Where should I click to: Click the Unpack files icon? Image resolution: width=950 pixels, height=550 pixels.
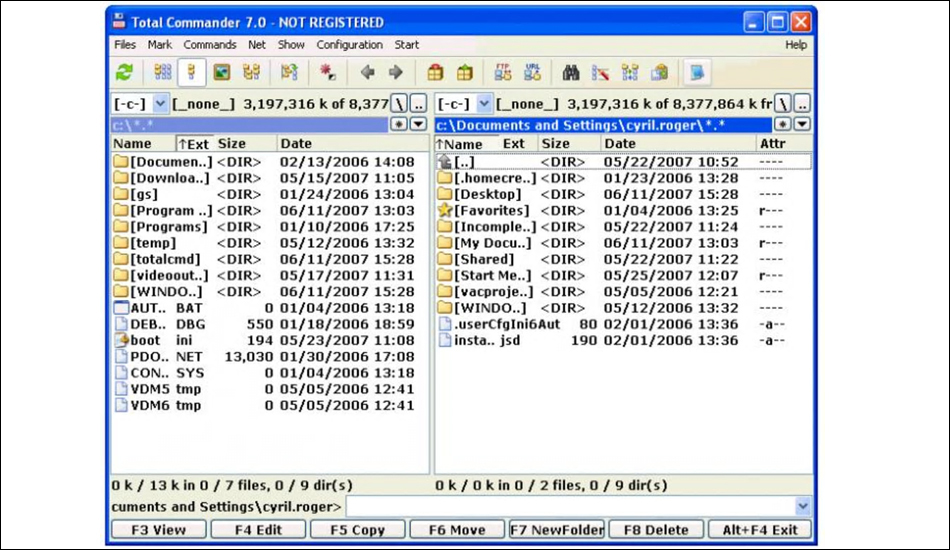pos(465,73)
